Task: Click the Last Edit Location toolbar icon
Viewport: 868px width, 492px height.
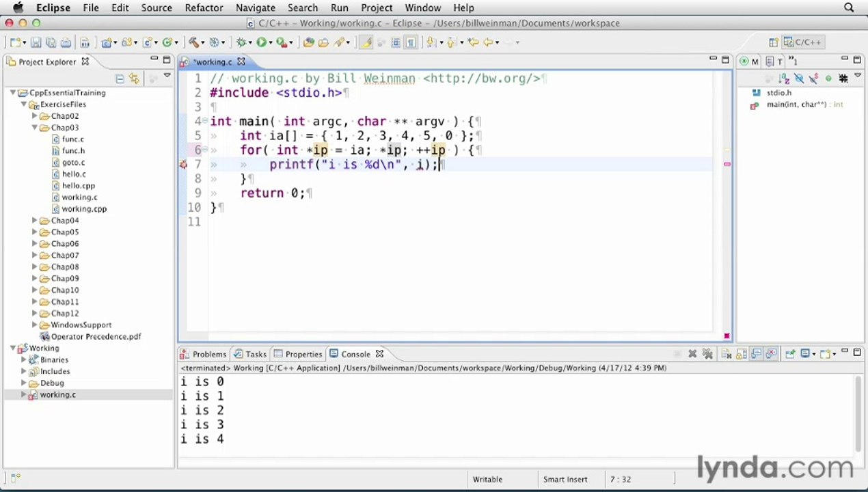Action: (x=473, y=42)
